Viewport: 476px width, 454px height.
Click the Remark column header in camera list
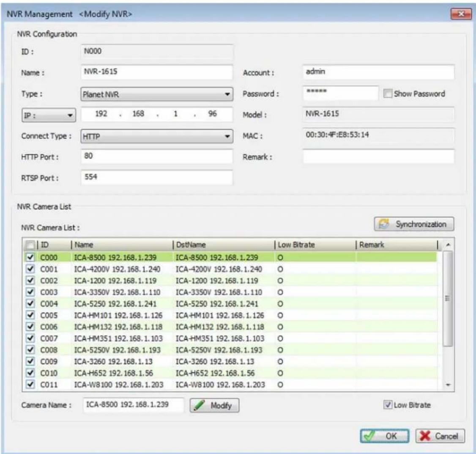pos(397,245)
